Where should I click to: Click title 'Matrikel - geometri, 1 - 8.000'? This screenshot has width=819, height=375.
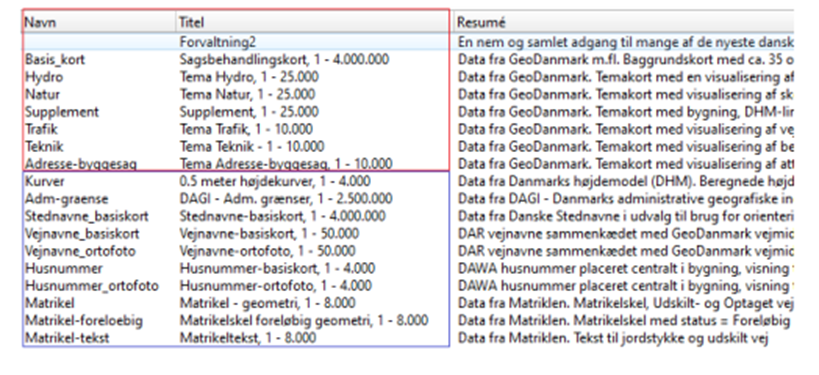267,303
